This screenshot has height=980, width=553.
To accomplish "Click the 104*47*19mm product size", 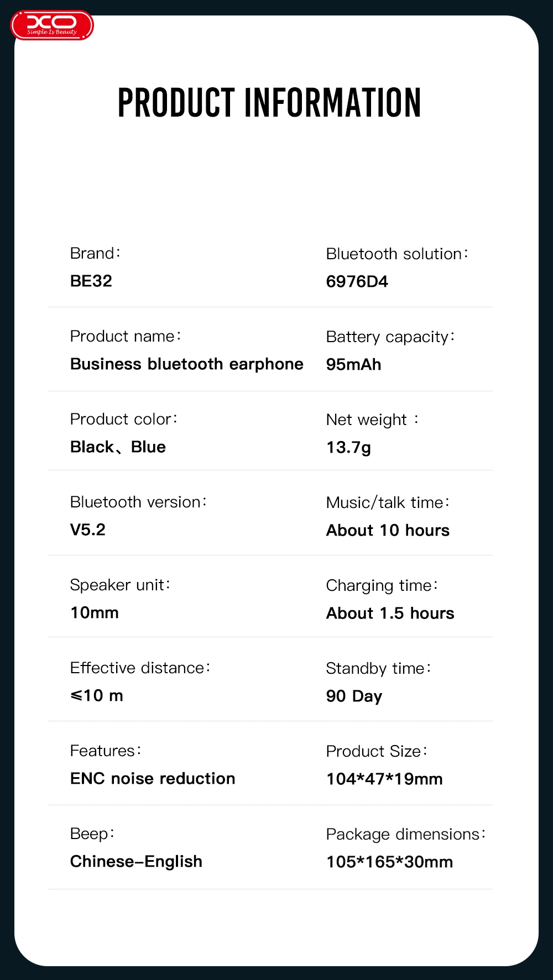I will coord(384,779).
